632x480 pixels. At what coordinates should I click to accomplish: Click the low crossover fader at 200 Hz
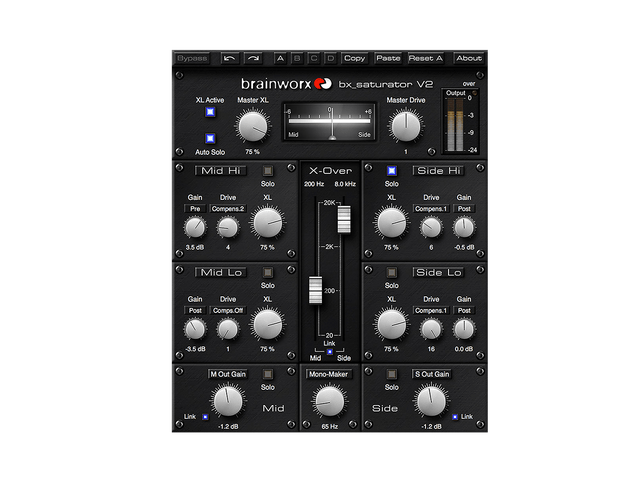point(316,290)
